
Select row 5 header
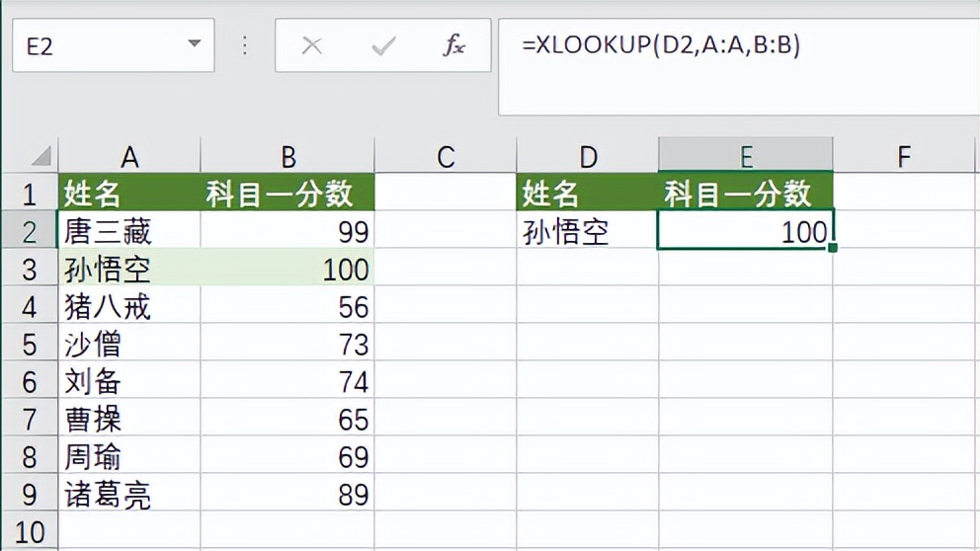(x=30, y=343)
